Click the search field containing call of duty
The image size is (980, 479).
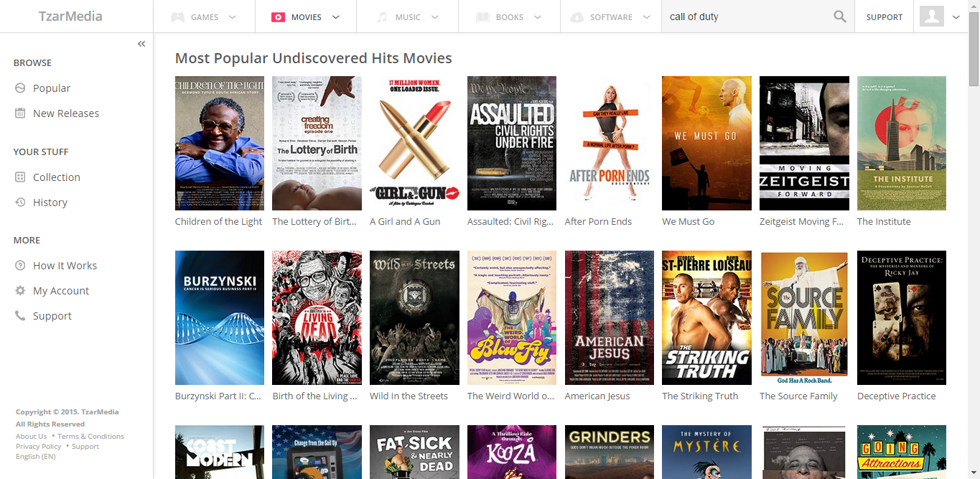click(745, 17)
